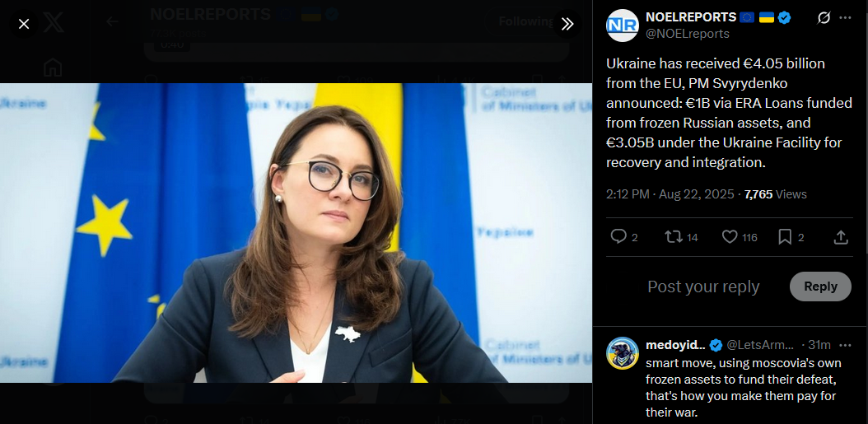Open the 7,765 Views analytics link
This screenshot has width=868, height=424.
tap(776, 194)
